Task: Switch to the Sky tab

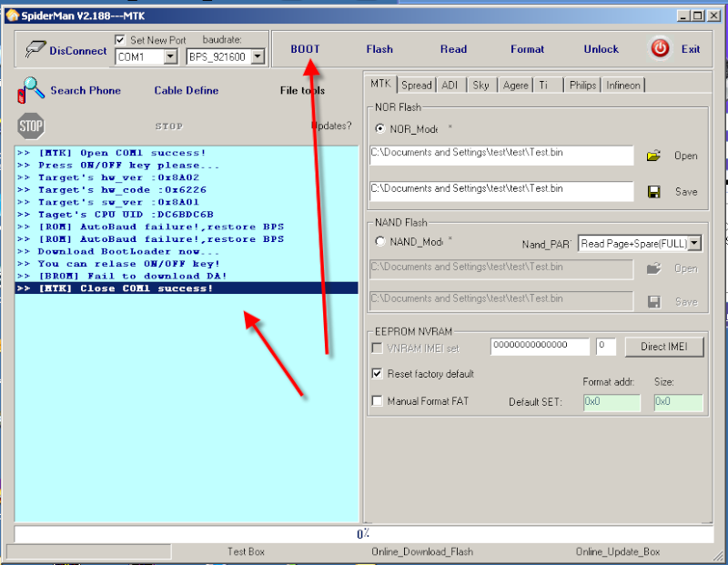Action: (481, 85)
